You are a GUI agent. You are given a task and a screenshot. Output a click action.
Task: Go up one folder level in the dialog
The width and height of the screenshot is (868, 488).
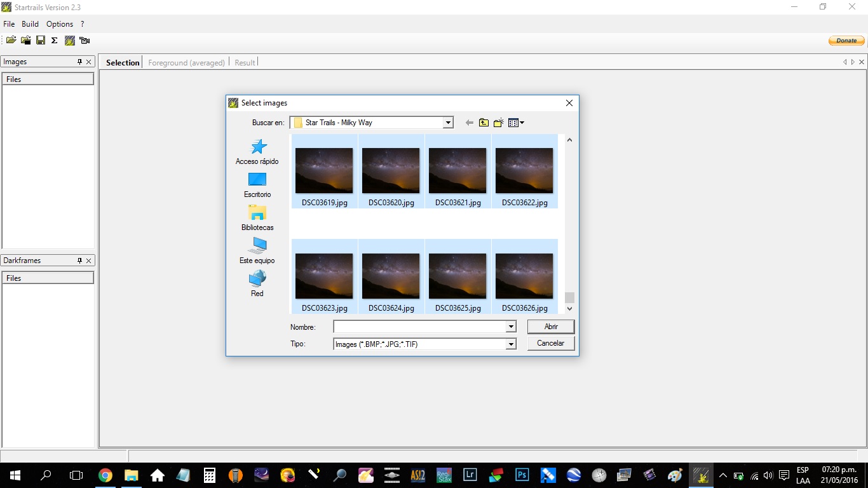coord(484,123)
